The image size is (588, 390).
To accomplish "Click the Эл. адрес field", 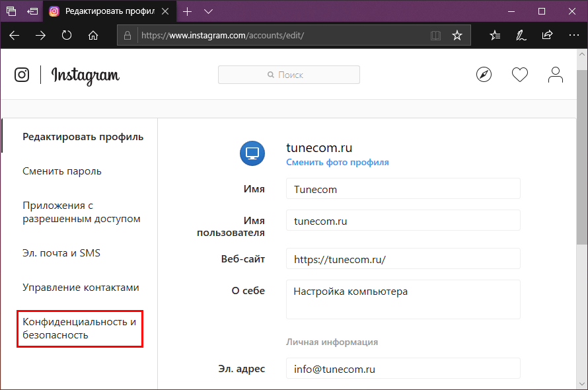I will [403, 368].
